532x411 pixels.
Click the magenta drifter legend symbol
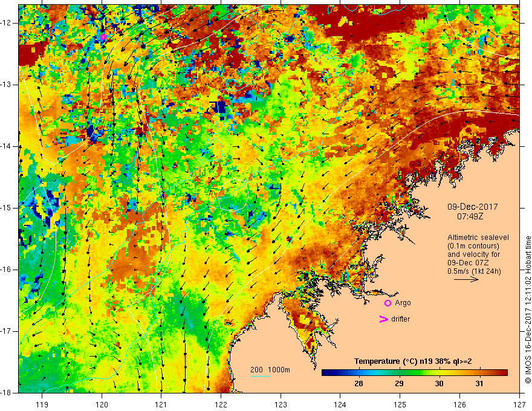click(x=383, y=319)
